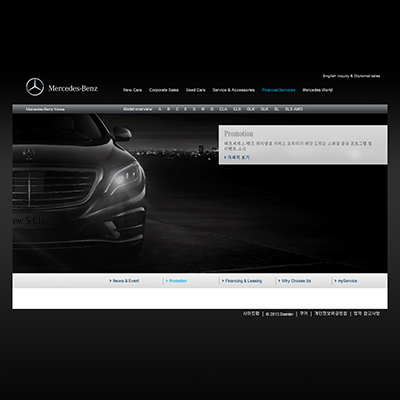Open the Why Choose Us tab
Screen dimensions: 400x400
pos(295,281)
